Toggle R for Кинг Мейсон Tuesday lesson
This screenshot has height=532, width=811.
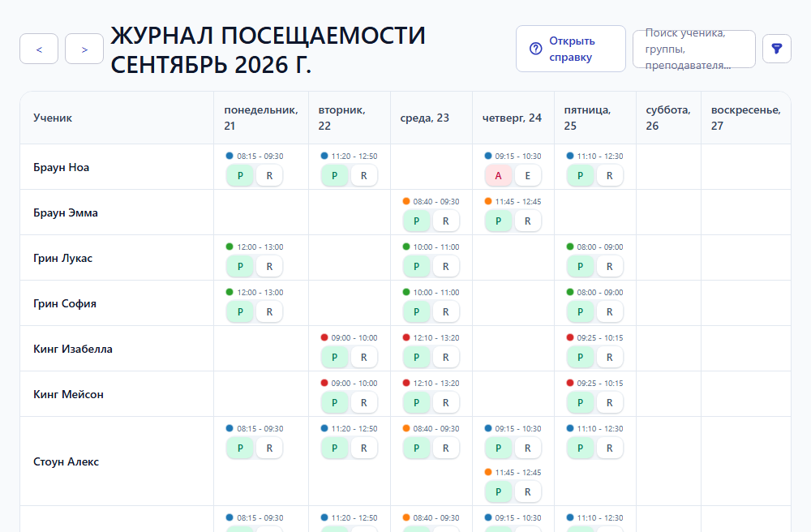[x=363, y=403]
